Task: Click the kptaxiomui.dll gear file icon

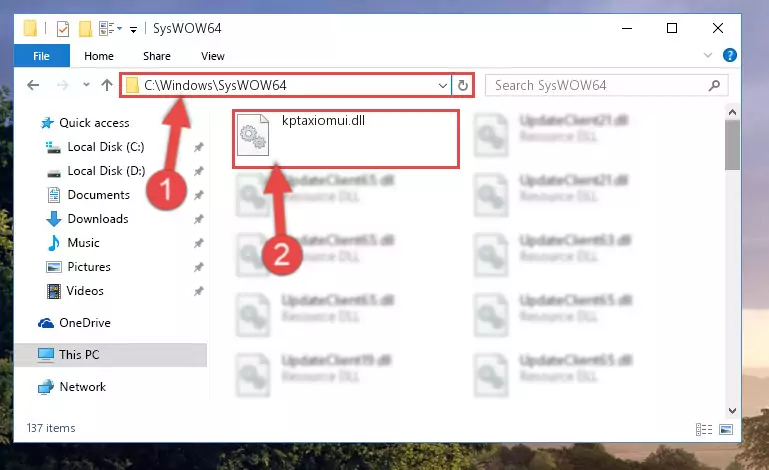Action: pos(253,135)
